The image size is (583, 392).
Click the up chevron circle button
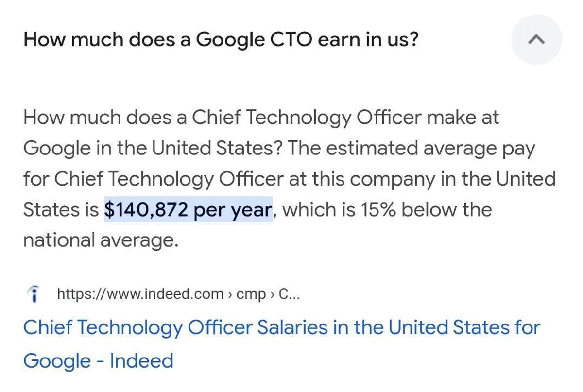[536, 40]
